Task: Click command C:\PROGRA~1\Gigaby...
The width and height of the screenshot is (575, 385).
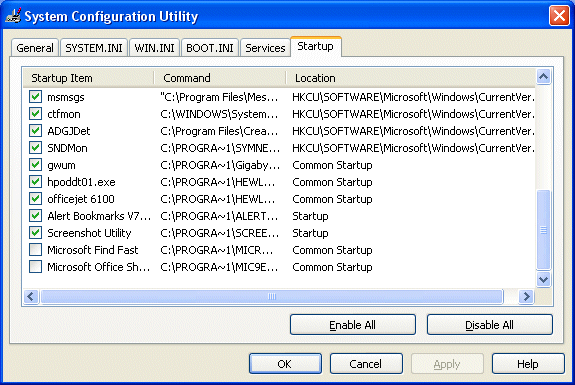Action: pyautogui.click(x=220, y=165)
